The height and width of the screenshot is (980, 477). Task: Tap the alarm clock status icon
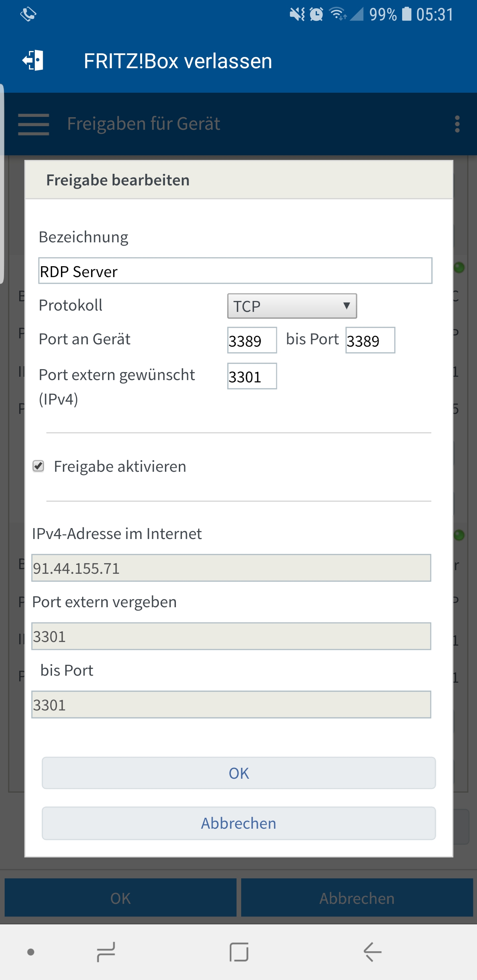click(x=316, y=15)
